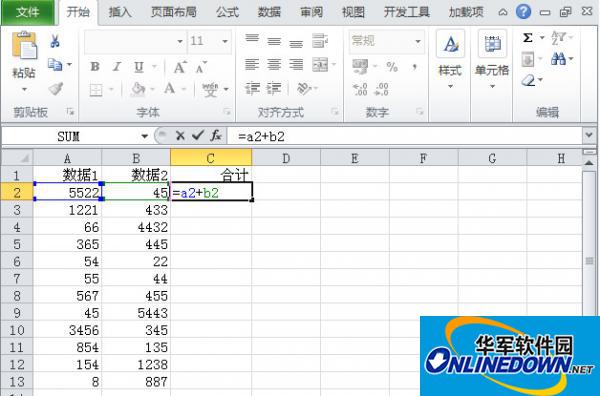
Task: Align text right
Action: click(296, 64)
